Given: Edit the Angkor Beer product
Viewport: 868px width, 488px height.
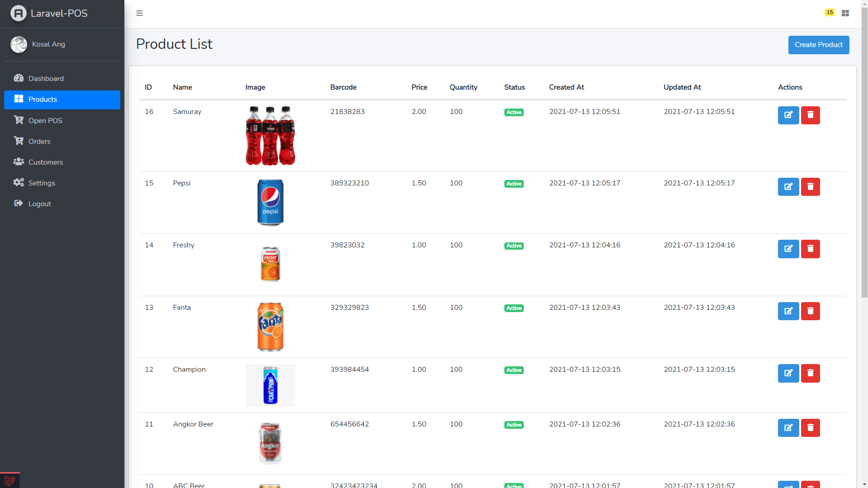Looking at the screenshot, I should pos(788,427).
